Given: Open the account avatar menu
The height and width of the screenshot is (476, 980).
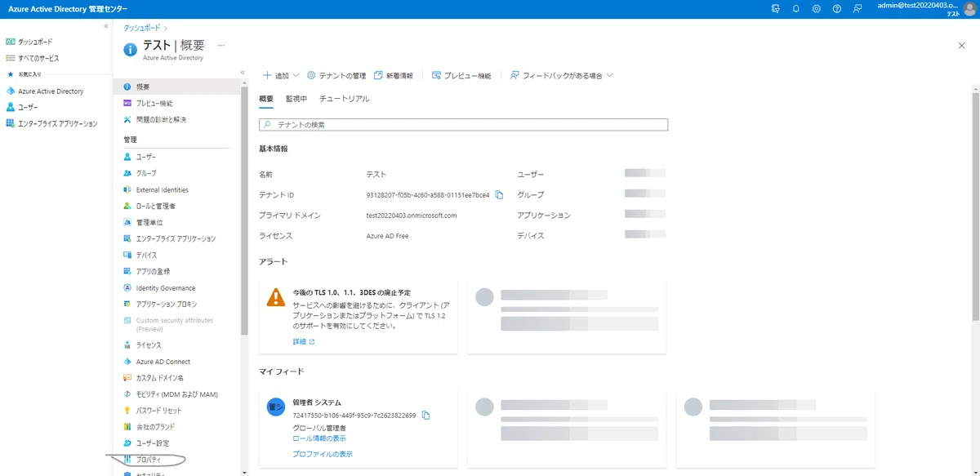Looking at the screenshot, I should pyautogui.click(x=969, y=8).
